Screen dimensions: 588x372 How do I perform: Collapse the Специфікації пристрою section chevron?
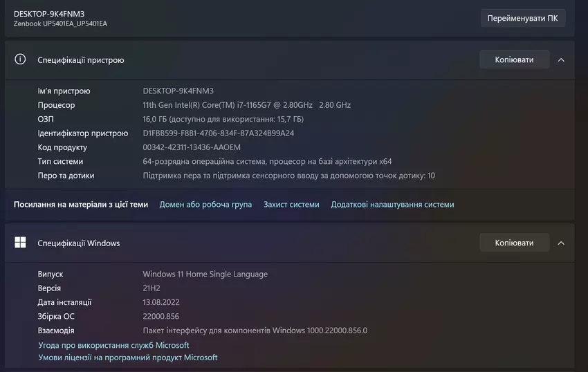click(561, 59)
